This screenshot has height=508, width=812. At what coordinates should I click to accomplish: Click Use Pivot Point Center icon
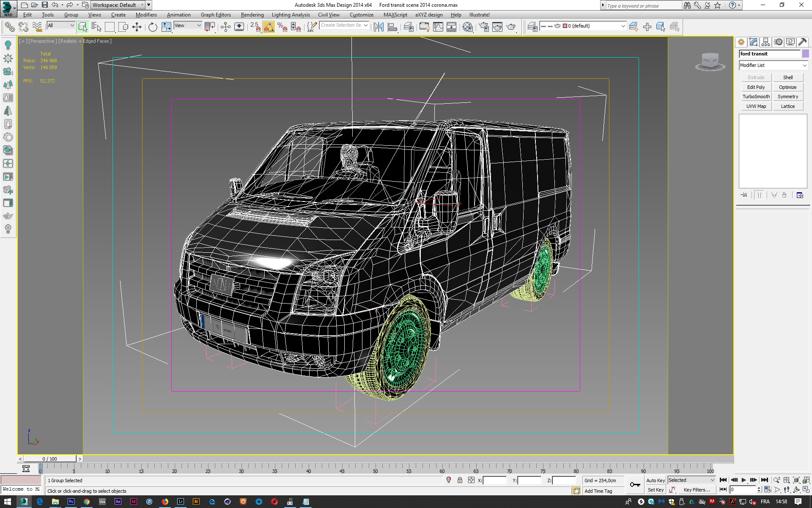[x=209, y=27]
